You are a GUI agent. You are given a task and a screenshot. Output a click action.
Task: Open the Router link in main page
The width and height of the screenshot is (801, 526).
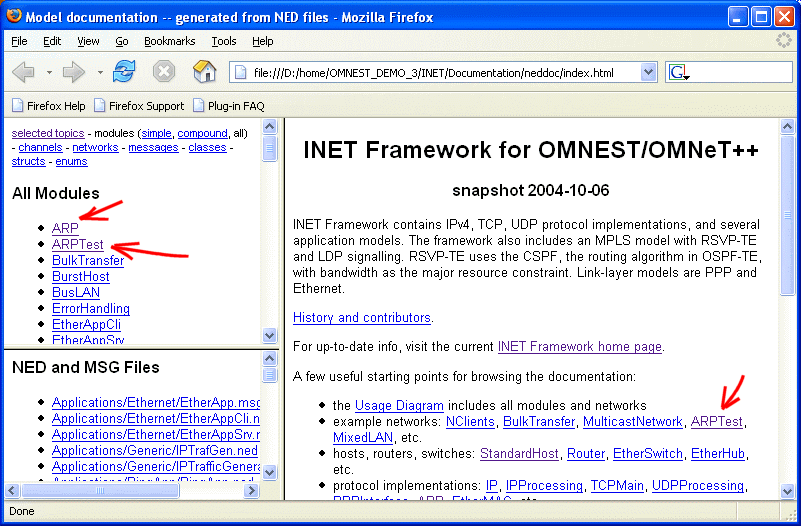pyautogui.click(x=586, y=453)
